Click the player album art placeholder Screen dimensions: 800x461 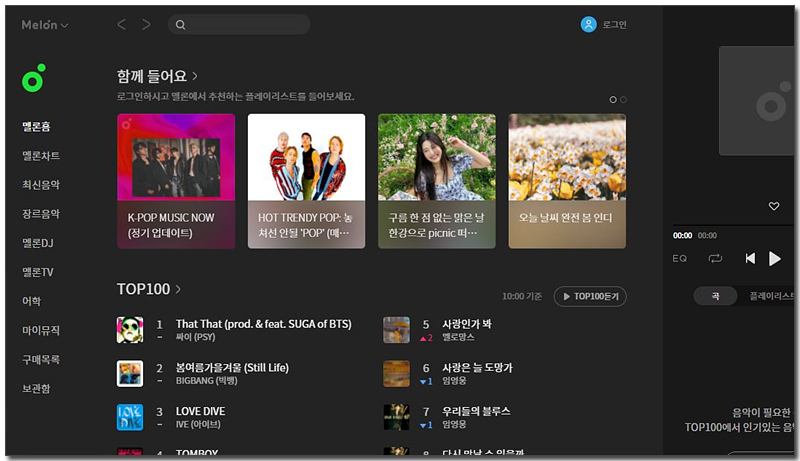pyautogui.click(x=756, y=100)
